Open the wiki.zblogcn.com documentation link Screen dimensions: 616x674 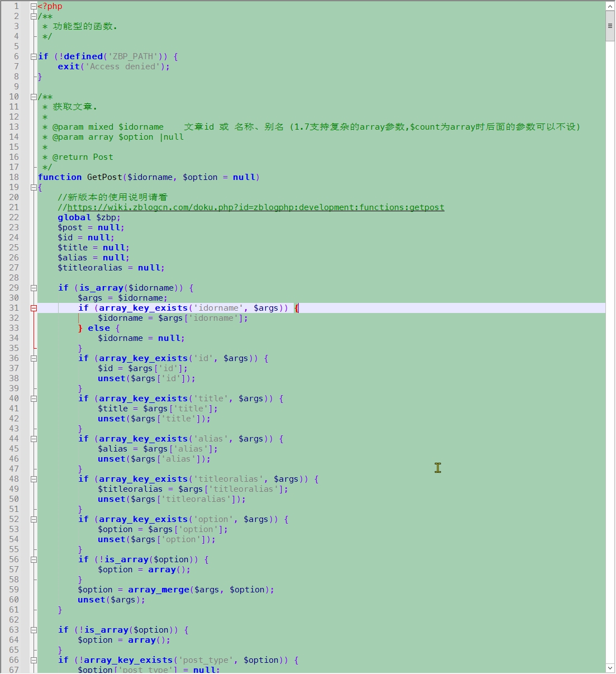[256, 207]
